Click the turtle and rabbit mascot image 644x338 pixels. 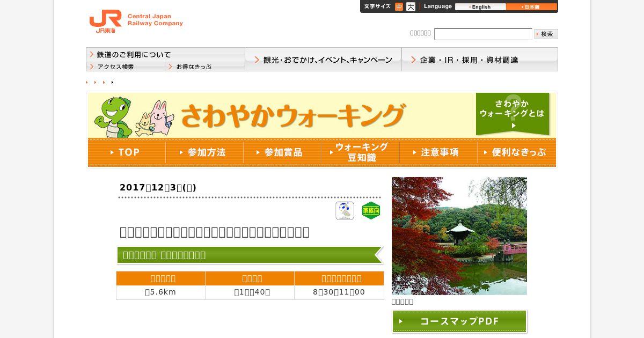pos(134,117)
